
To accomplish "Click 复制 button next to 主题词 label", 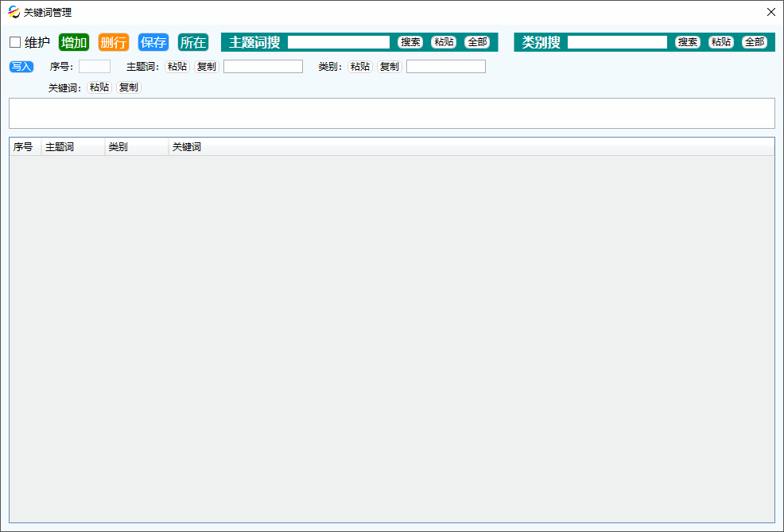I will [x=207, y=67].
